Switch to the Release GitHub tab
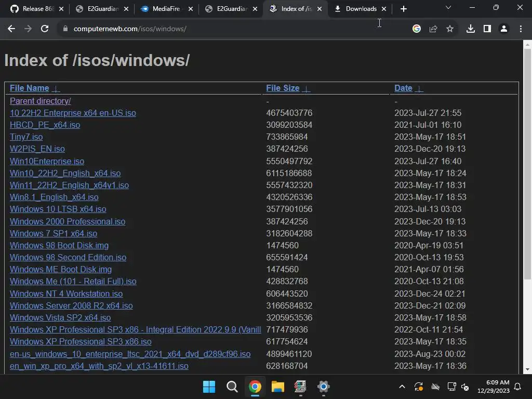The width and height of the screenshot is (532, 399). tap(33, 9)
